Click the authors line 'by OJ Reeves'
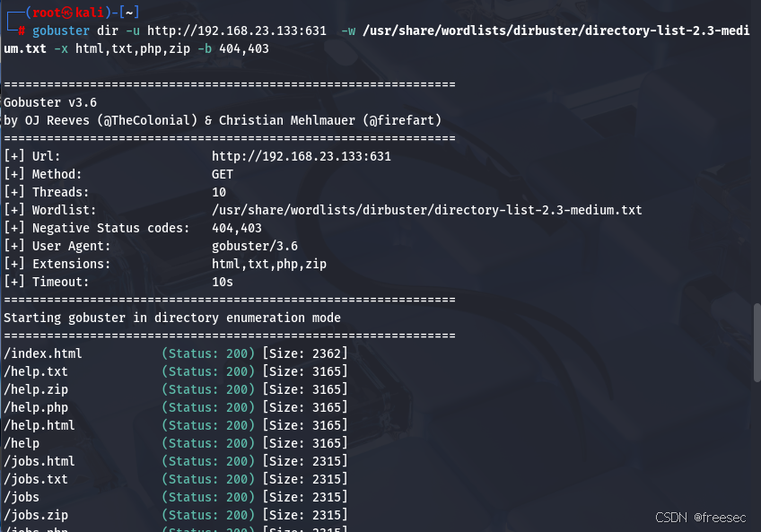761x532 pixels. coord(223,120)
